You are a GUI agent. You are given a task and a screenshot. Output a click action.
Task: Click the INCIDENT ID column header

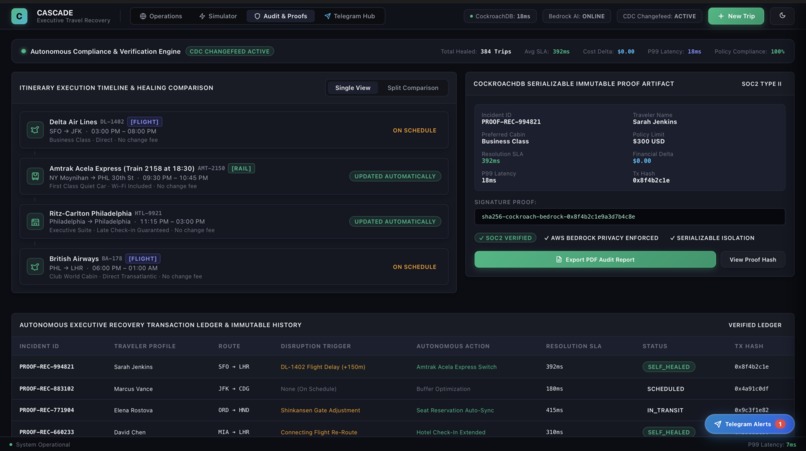coord(39,346)
